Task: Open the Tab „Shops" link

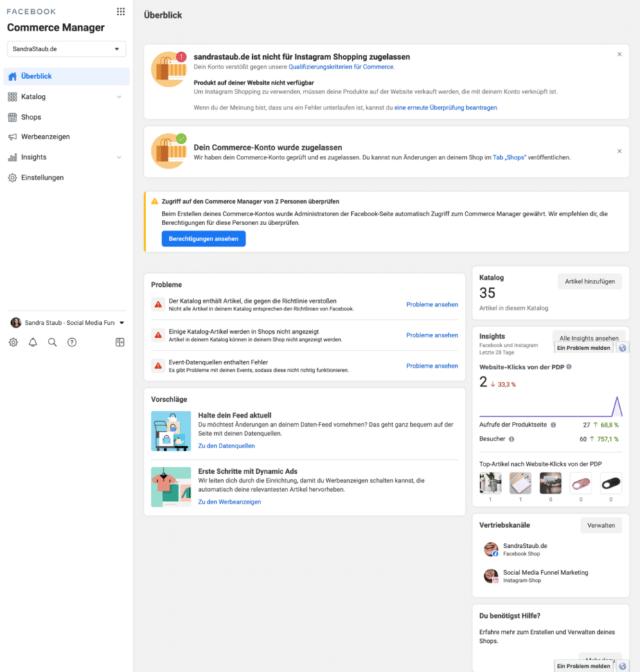Action: coord(509,157)
